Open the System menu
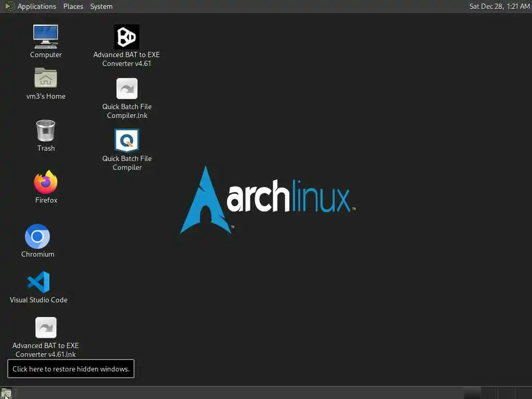Viewport: 532px width, 399px height. click(x=101, y=6)
